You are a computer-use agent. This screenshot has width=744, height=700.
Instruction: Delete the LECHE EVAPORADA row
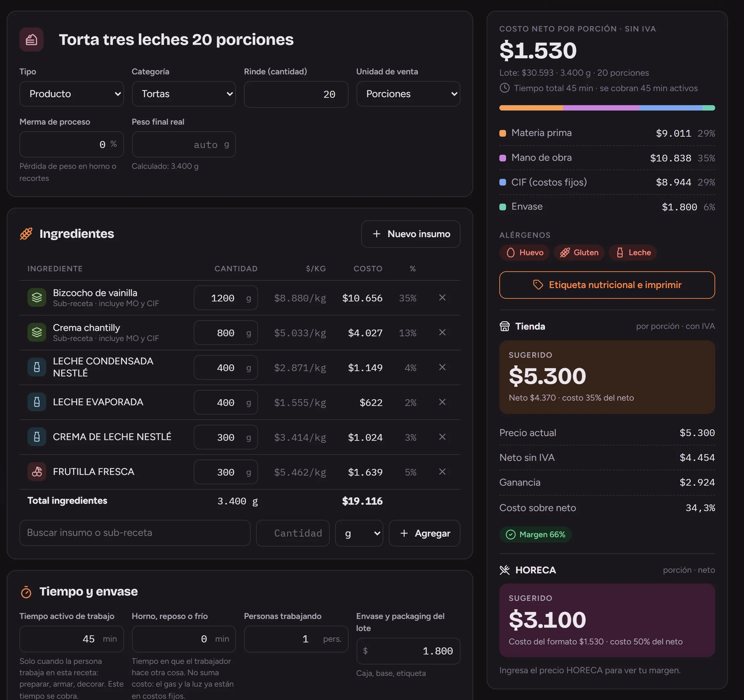coord(442,402)
